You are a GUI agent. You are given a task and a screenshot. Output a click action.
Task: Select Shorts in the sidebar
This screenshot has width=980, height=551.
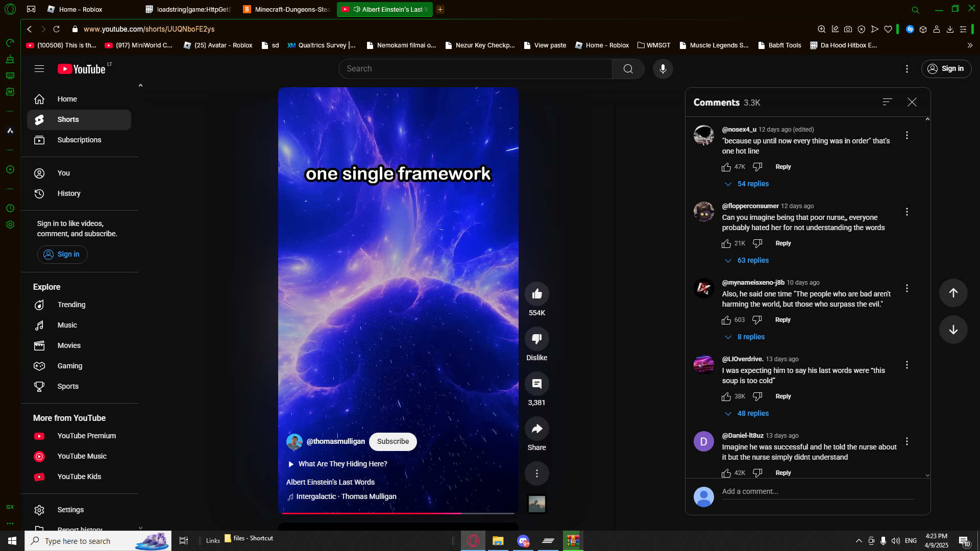[x=79, y=119]
